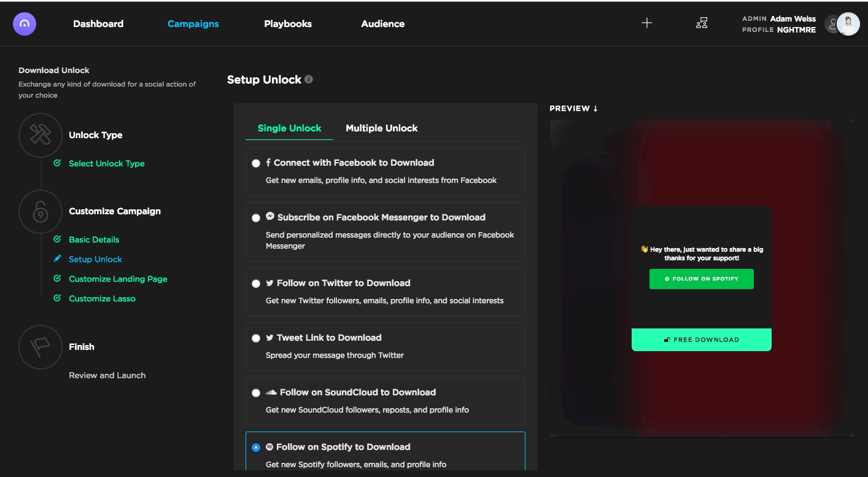Click the info icon beside Setup Unlock
Viewport: 868px width, 477px height.
(x=309, y=79)
